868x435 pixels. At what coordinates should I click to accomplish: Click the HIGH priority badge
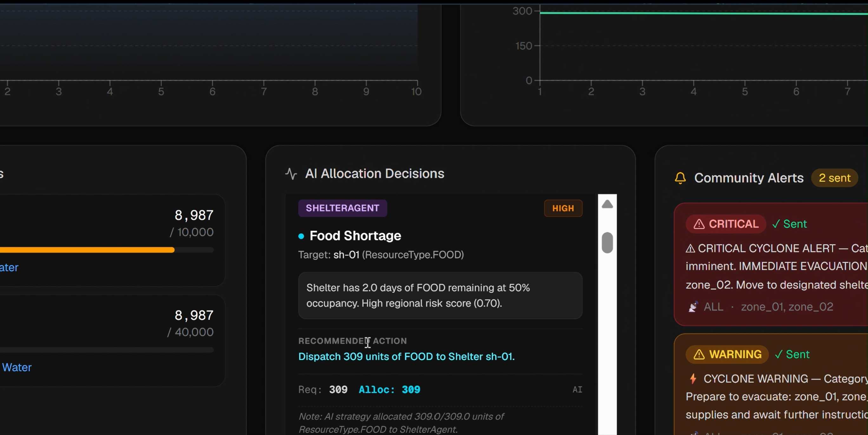[x=563, y=208]
